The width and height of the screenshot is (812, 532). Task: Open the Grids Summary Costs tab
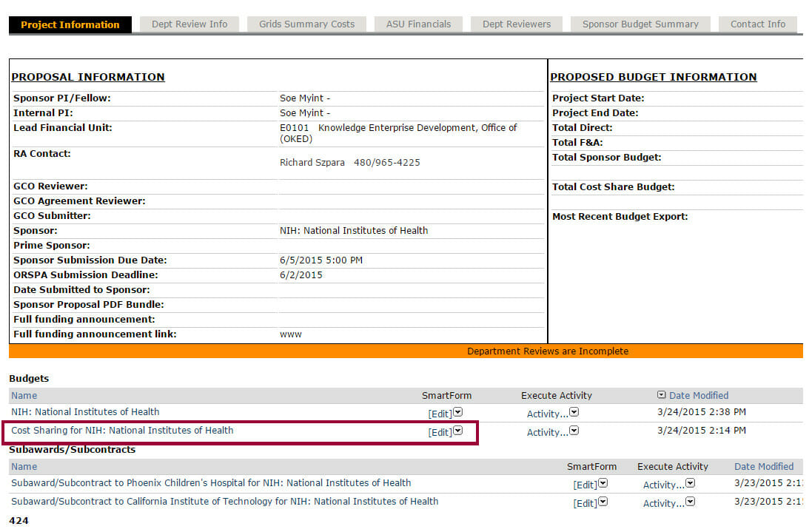click(306, 24)
